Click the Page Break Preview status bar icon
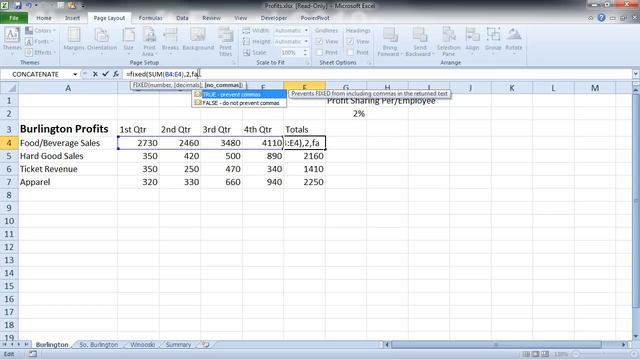 coord(545,354)
